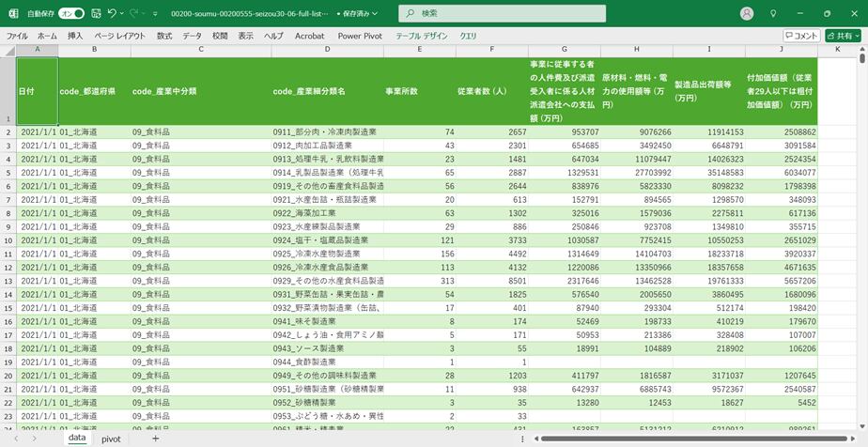
Task: Click the Excel app icon in title bar
Action: pyautogui.click(x=13, y=14)
